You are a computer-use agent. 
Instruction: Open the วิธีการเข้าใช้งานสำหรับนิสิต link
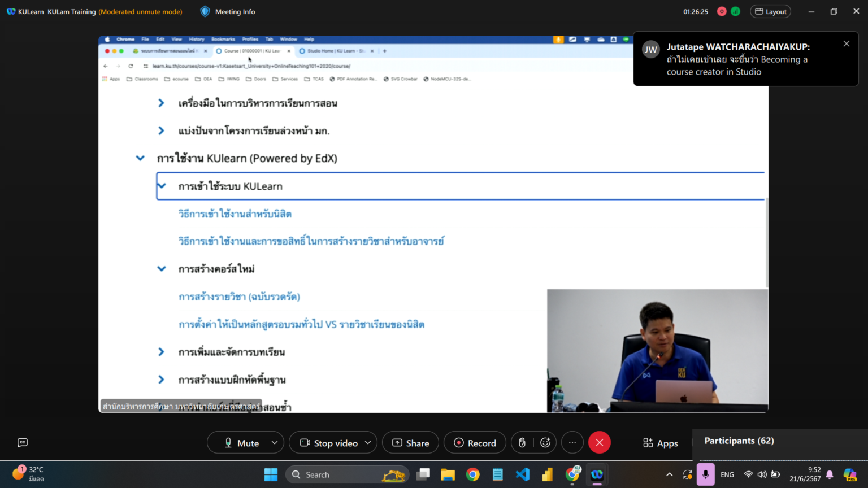coord(235,213)
